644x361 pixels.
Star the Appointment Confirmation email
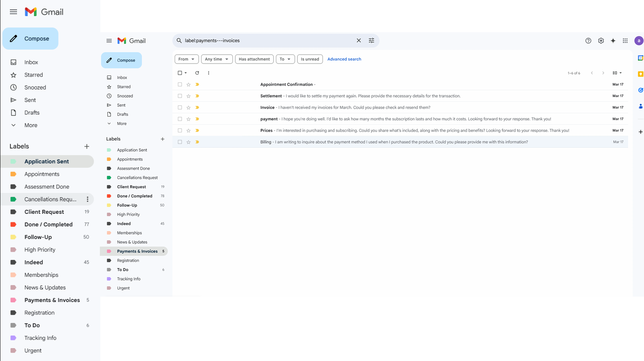[189, 85]
